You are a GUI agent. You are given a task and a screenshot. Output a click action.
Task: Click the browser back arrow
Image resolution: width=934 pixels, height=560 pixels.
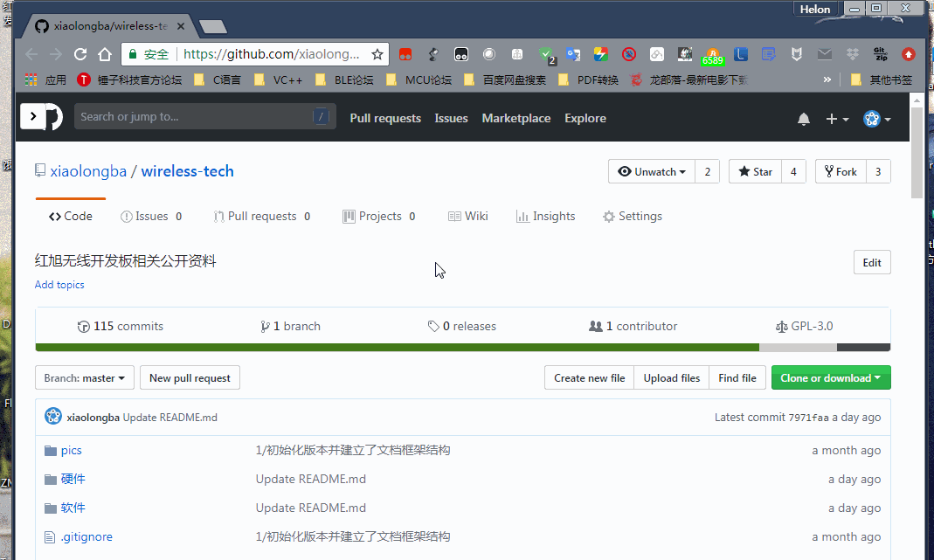click(31, 54)
